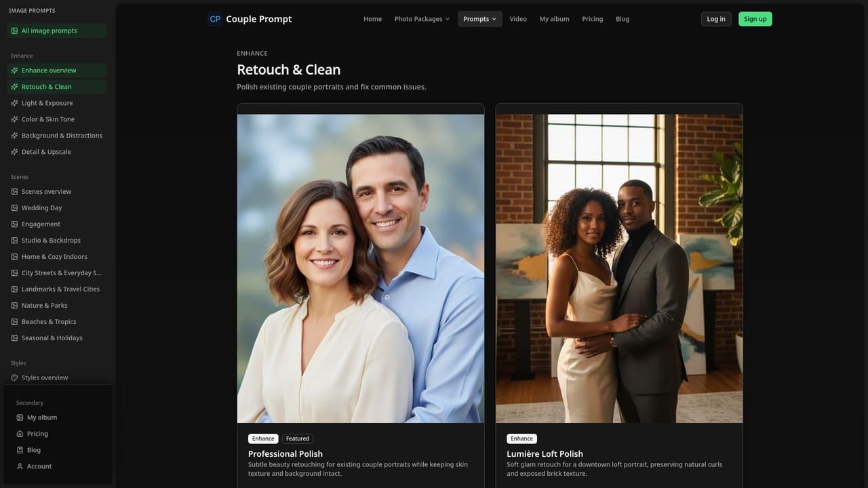The height and width of the screenshot is (488, 868).
Task: Click the Color & Skin Tone icon
Action: point(14,119)
